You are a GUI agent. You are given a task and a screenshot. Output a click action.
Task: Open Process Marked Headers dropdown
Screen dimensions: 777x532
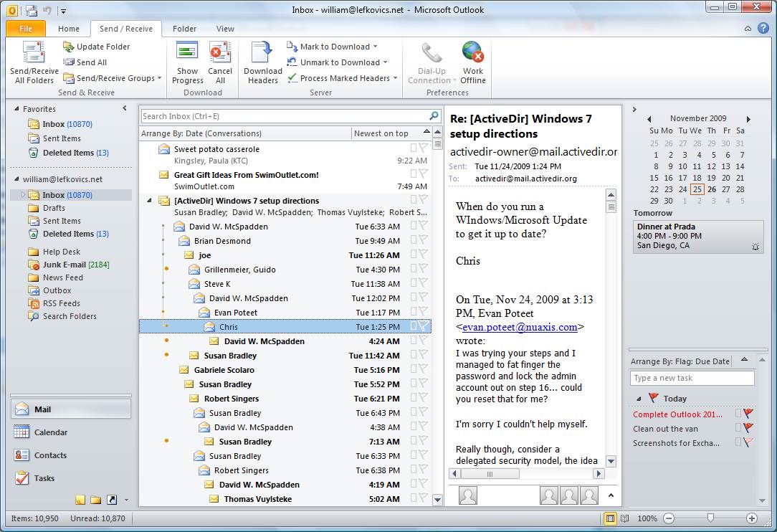(x=343, y=78)
